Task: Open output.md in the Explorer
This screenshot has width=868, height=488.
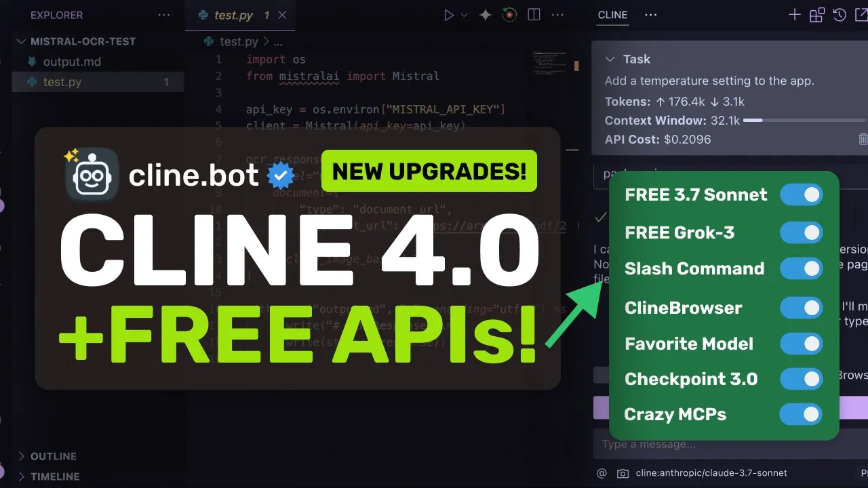Action: (72, 62)
